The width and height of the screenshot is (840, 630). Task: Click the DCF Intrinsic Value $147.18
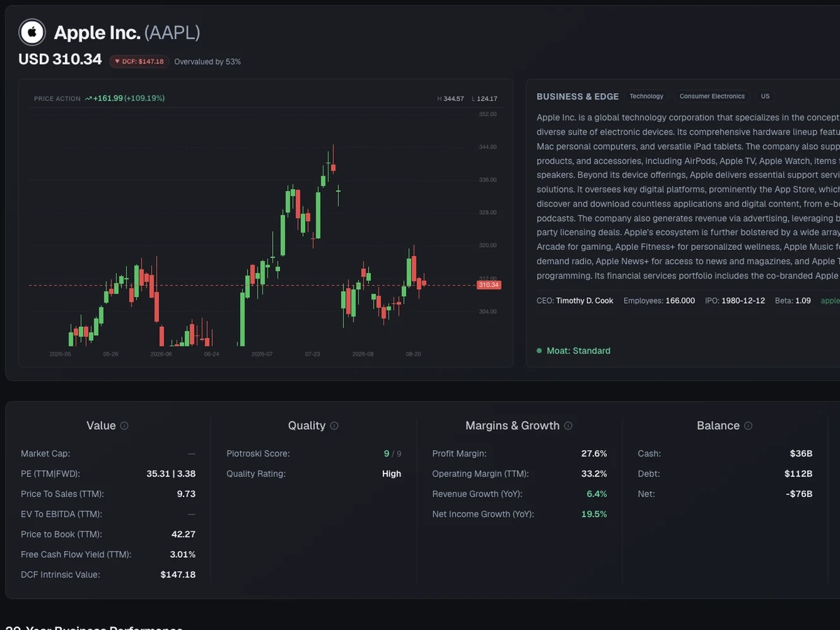pos(178,575)
